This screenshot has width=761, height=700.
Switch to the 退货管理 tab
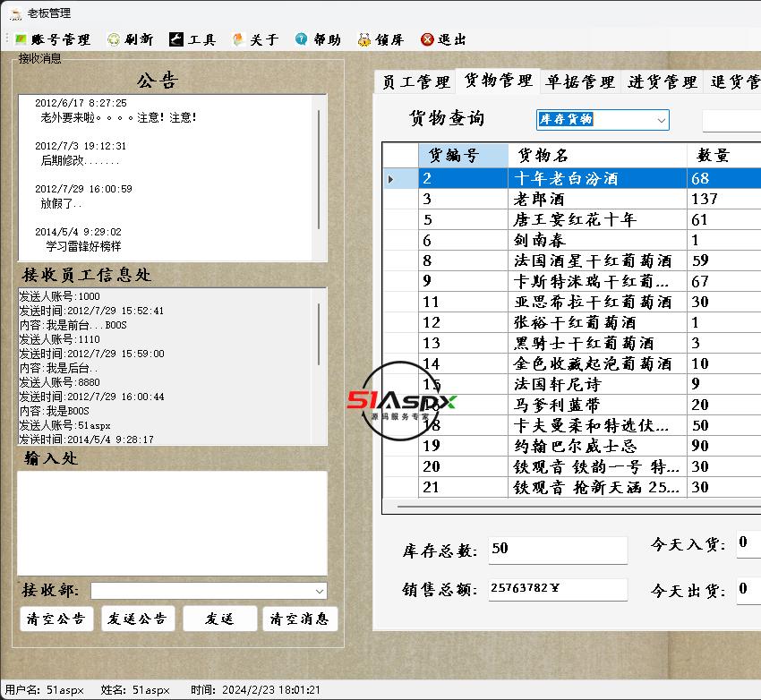[734, 82]
